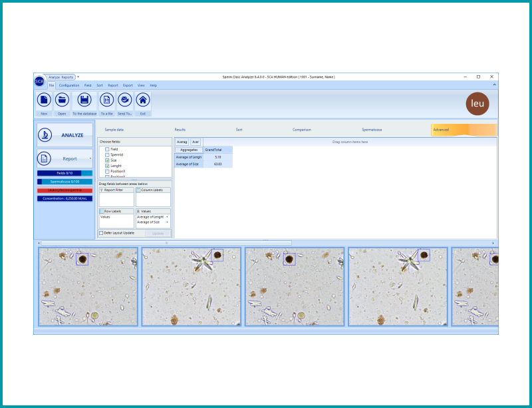Select the fourth microscope field thumbnail
Image resolution: width=532 pixels, height=408 pixels.
point(398,287)
